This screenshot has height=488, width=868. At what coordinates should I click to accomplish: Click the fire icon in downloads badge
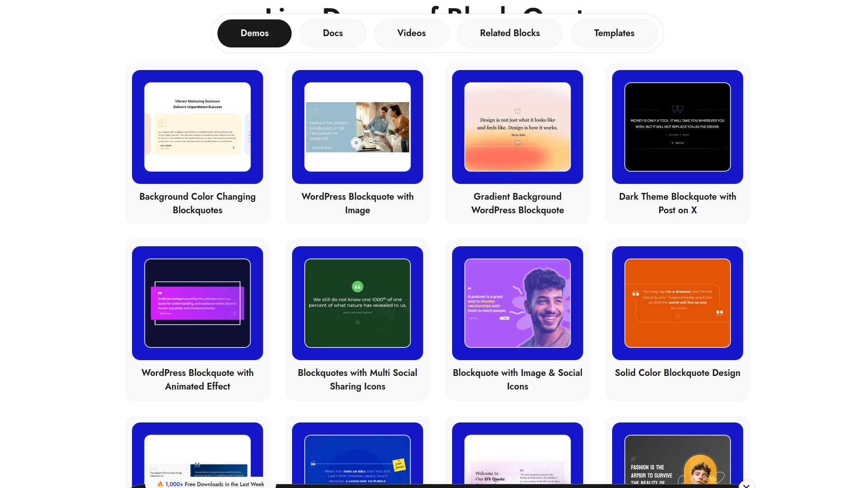160,484
